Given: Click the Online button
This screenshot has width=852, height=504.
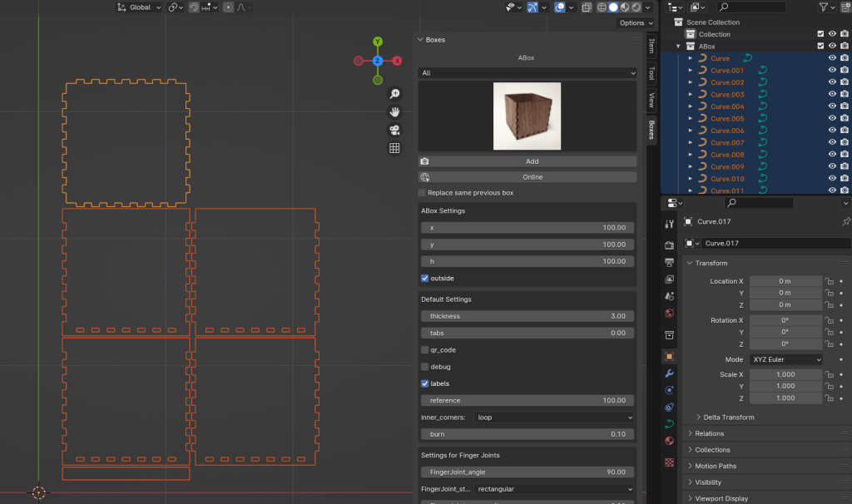Looking at the screenshot, I should 532,177.
